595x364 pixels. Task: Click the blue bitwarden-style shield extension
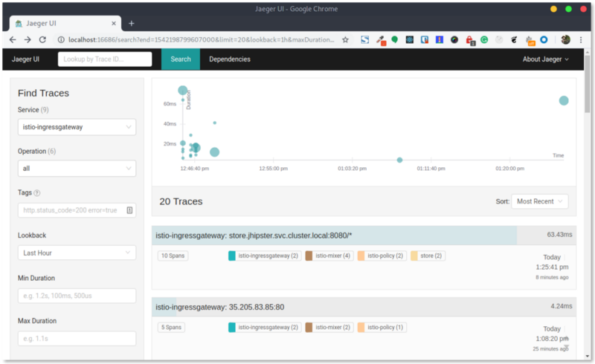424,39
